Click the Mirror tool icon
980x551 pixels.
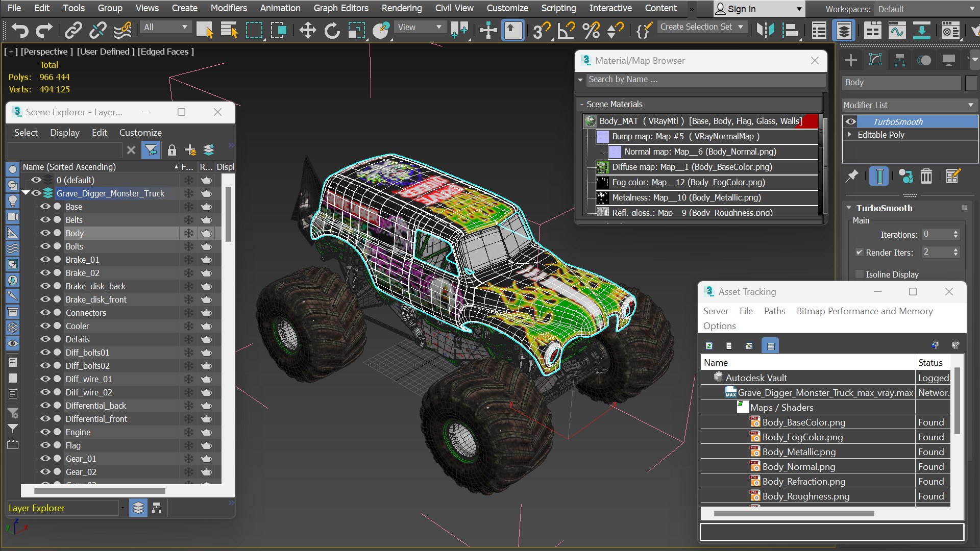(766, 31)
